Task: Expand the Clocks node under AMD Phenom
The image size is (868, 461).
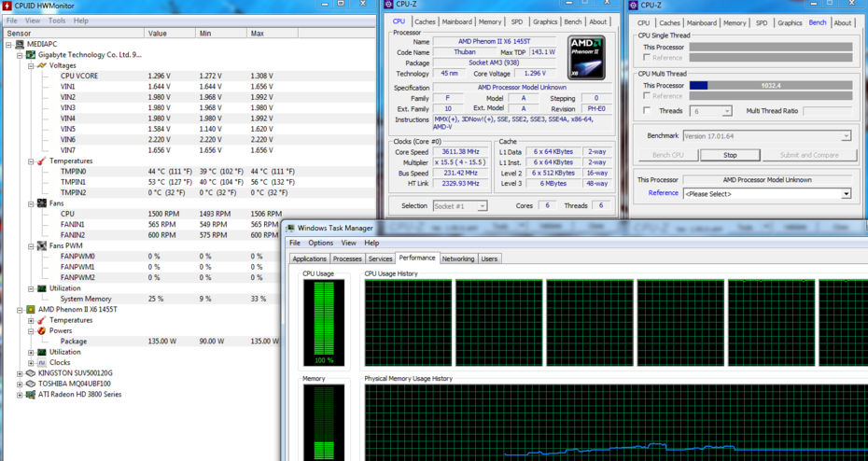Action: point(31,362)
